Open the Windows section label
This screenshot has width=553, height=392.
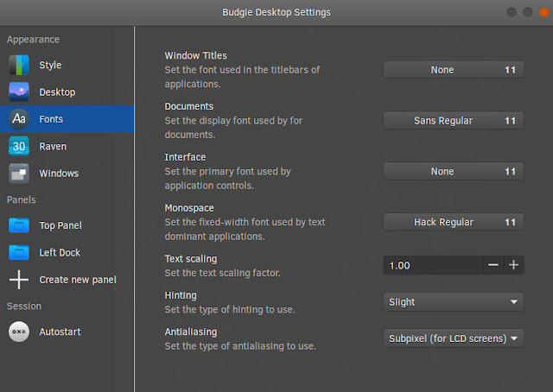[x=59, y=174]
